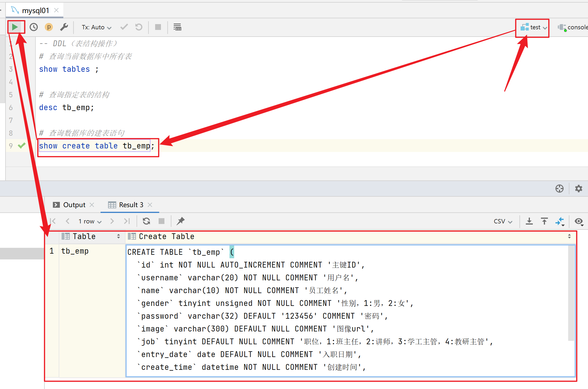Open the query history clock icon
The height and width of the screenshot is (389, 588).
point(34,27)
